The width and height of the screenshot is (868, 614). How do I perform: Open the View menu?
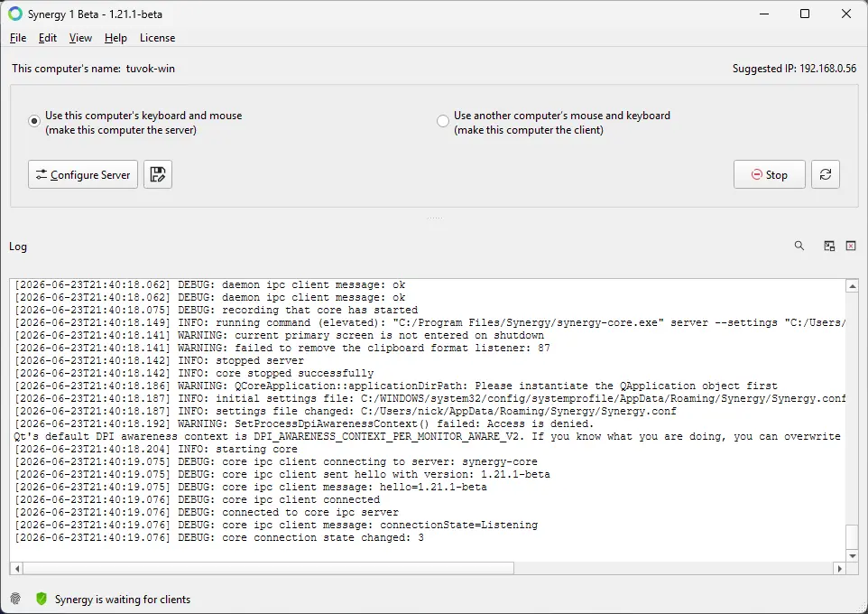(x=80, y=38)
